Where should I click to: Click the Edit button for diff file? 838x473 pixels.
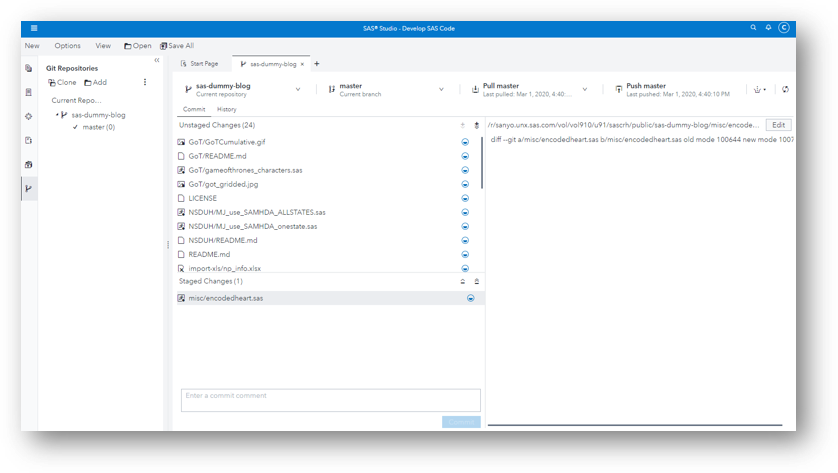778,125
